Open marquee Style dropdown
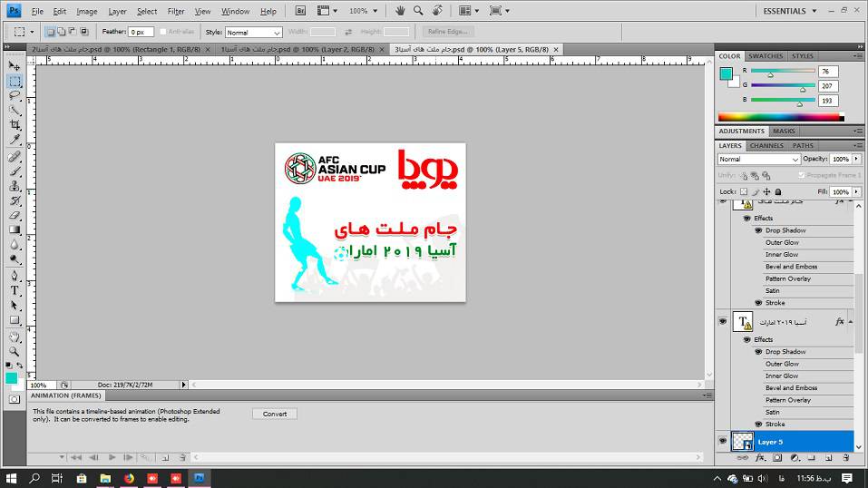This screenshot has width=868, height=488. (x=254, y=33)
